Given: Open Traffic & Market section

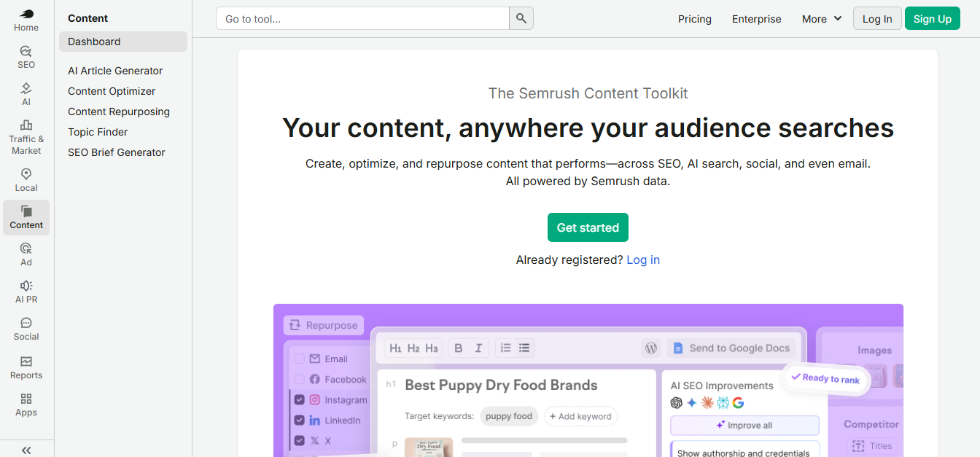Looking at the screenshot, I should [26, 137].
